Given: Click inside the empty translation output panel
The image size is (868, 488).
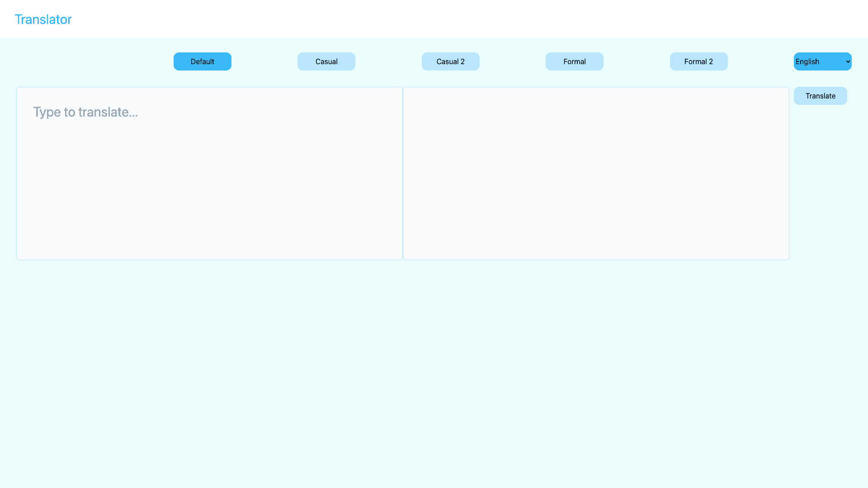Looking at the screenshot, I should (x=596, y=173).
